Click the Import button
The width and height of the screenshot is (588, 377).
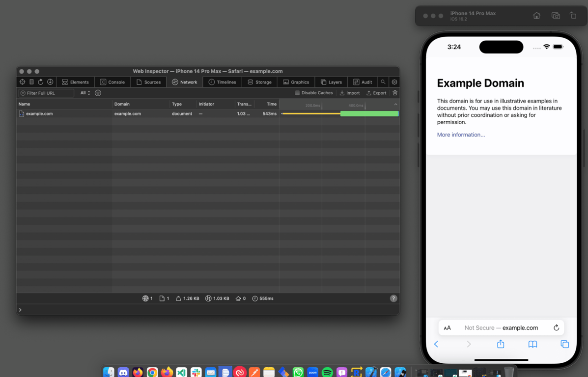349,93
